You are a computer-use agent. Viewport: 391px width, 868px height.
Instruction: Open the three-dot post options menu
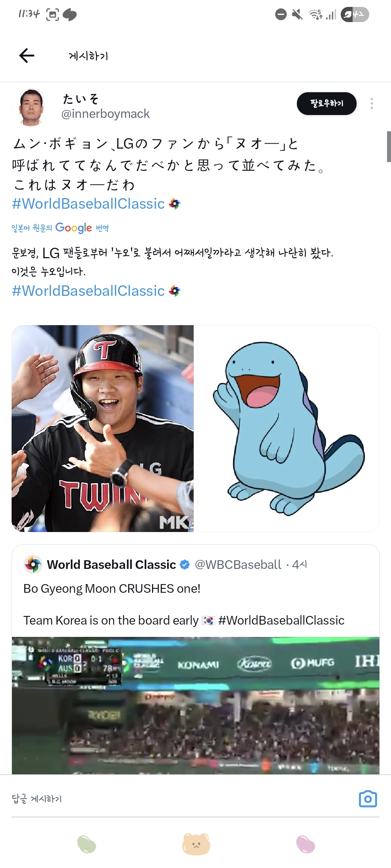371,103
